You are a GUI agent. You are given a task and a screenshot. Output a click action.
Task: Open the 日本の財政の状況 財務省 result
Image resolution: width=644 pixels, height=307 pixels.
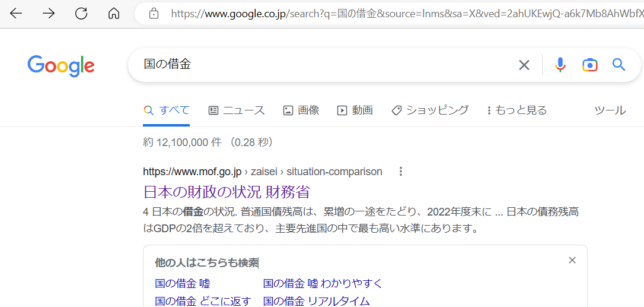click(x=227, y=192)
